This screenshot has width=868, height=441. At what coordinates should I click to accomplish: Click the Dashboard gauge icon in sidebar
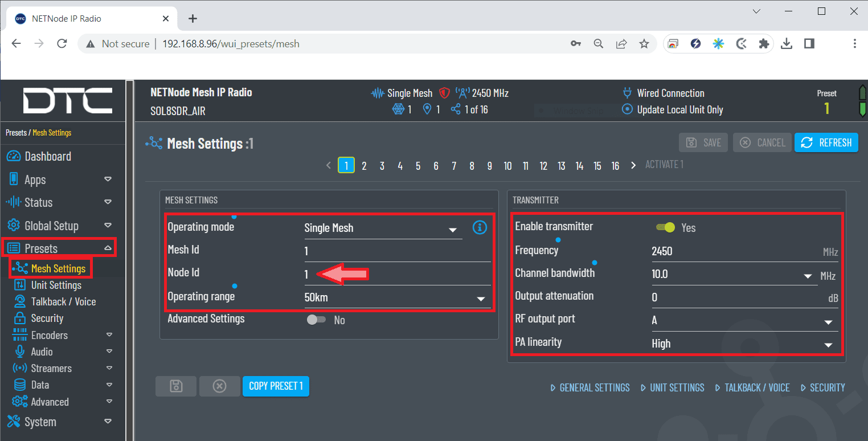click(13, 157)
